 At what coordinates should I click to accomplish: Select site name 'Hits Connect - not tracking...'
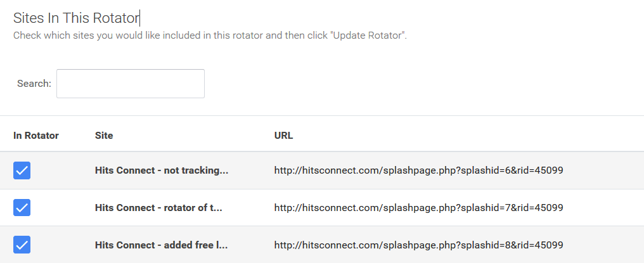pos(161,170)
